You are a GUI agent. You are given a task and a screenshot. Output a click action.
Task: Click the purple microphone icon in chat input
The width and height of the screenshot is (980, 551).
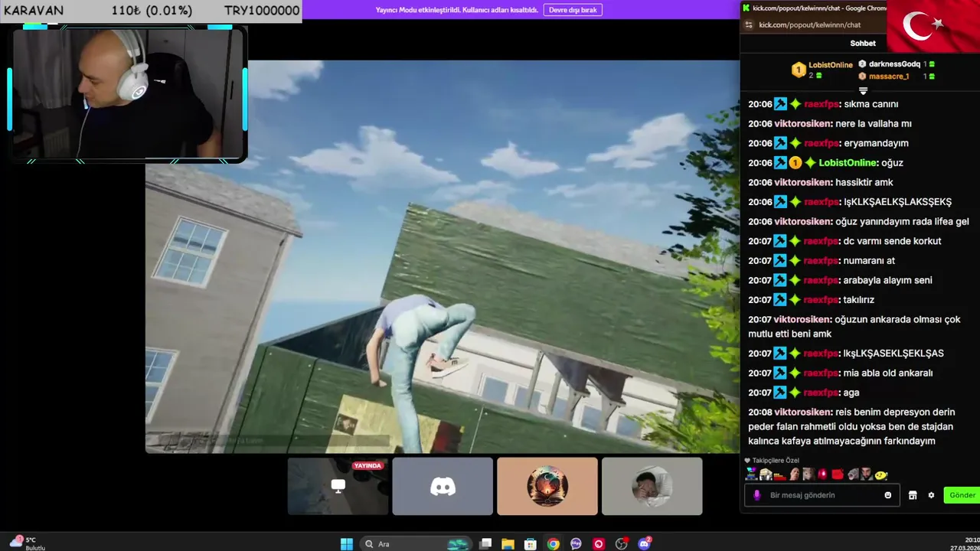coord(757,495)
